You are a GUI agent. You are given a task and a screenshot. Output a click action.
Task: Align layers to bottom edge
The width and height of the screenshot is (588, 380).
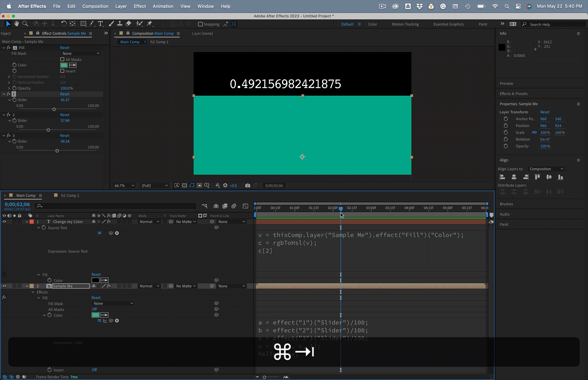pos(560,177)
